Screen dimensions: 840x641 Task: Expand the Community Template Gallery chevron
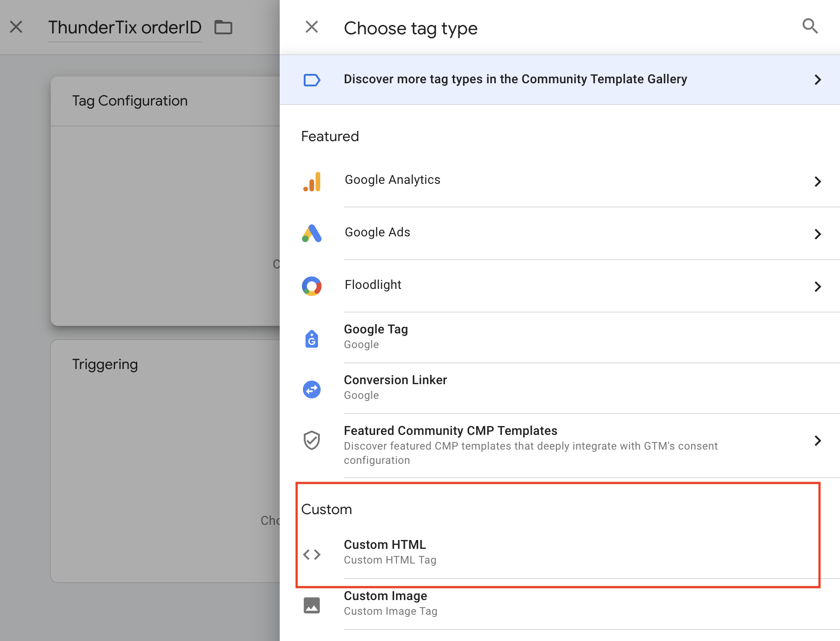click(x=818, y=80)
